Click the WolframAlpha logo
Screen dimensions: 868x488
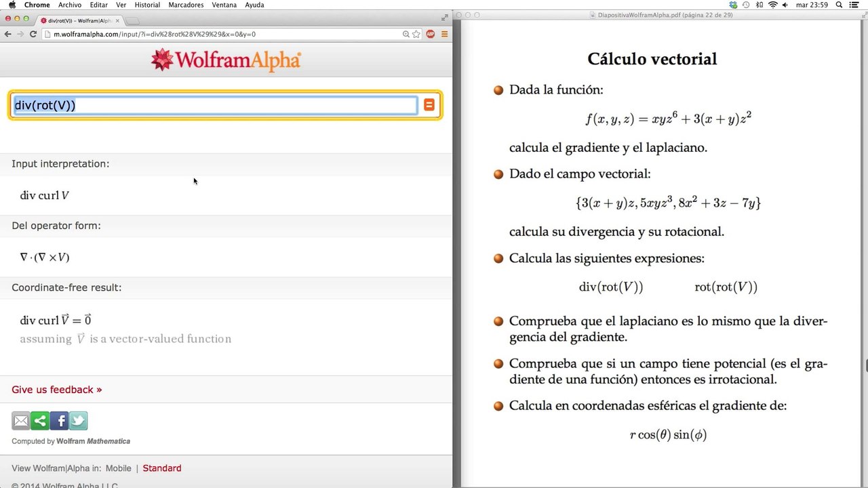click(226, 60)
